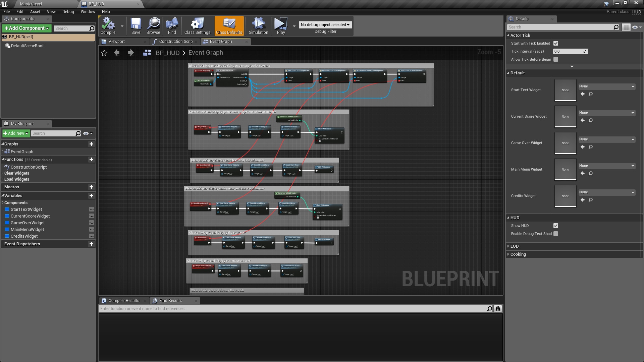This screenshot has width=644, height=362.
Task: Browse to the asset in Content Browser
Action: pos(153,26)
